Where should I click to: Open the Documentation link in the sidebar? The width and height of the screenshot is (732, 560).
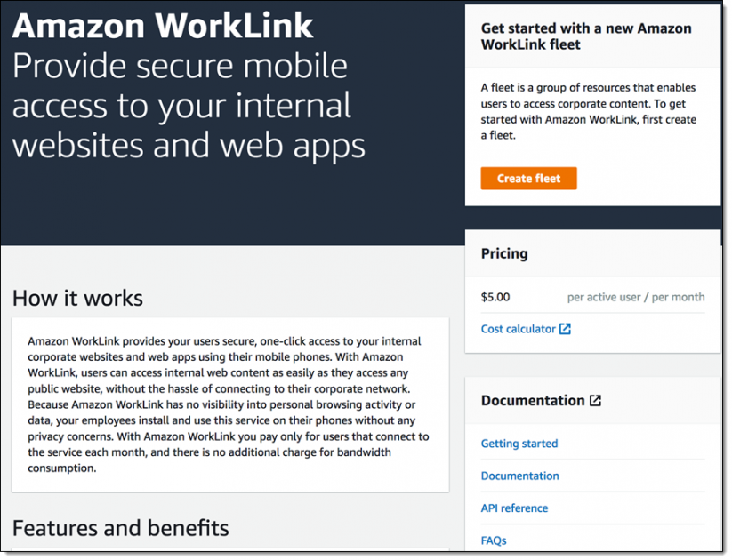tap(519, 476)
